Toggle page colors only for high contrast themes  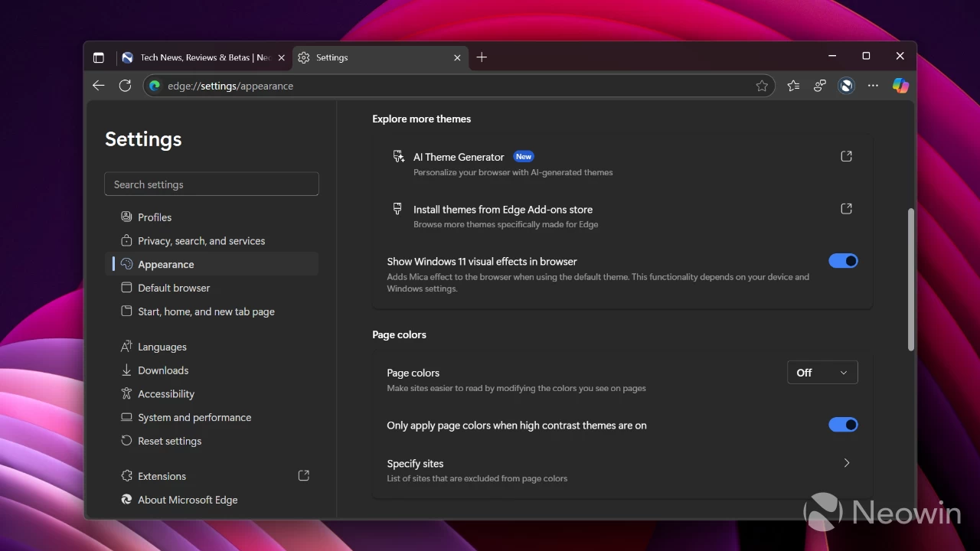point(843,425)
